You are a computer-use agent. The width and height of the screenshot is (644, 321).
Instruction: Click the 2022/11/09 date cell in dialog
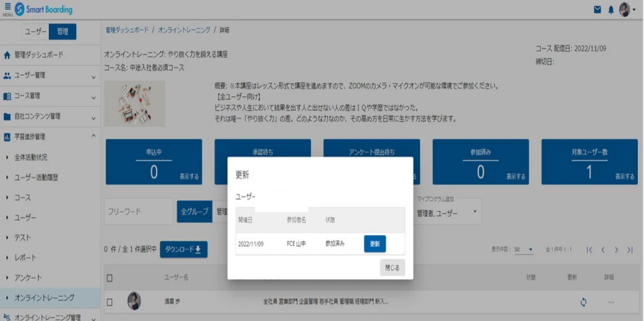[x=251, y=244]
